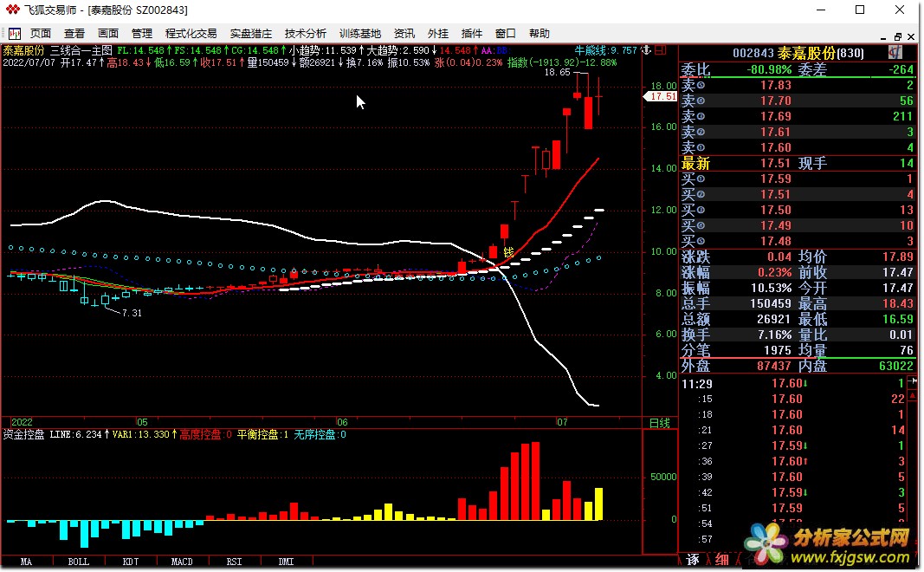
Task: Open the 查看 menu
Action: tap(74, 34)
